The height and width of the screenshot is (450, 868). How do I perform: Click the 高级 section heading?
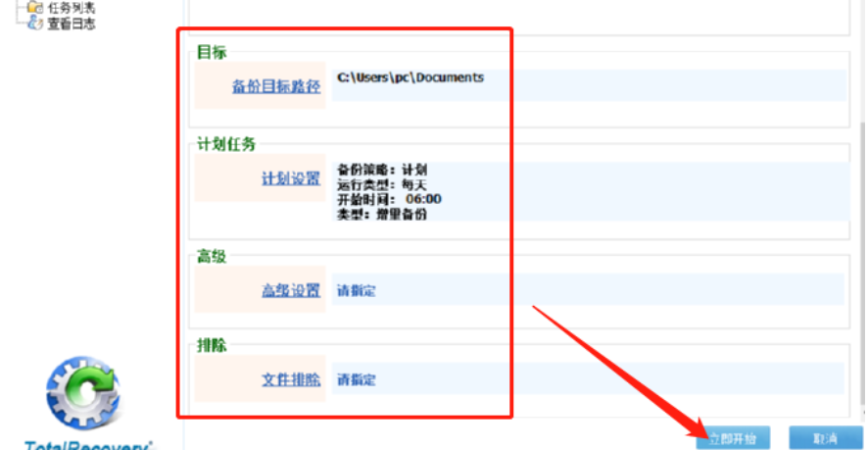[x=212, y=257]
